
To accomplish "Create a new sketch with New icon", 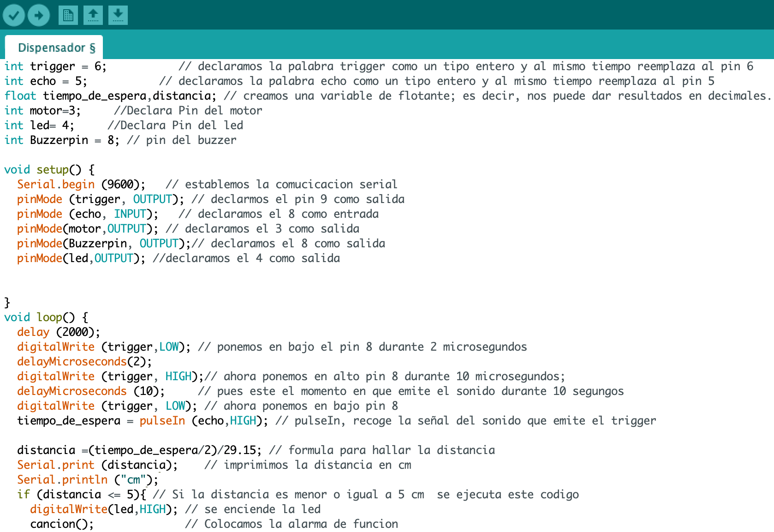I will pos(68,15).
